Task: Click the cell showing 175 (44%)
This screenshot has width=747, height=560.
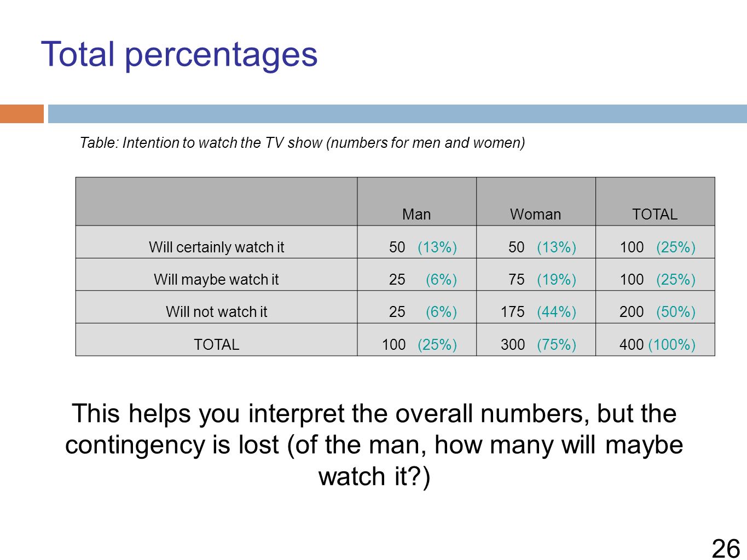Action: (x=536, y=307)
